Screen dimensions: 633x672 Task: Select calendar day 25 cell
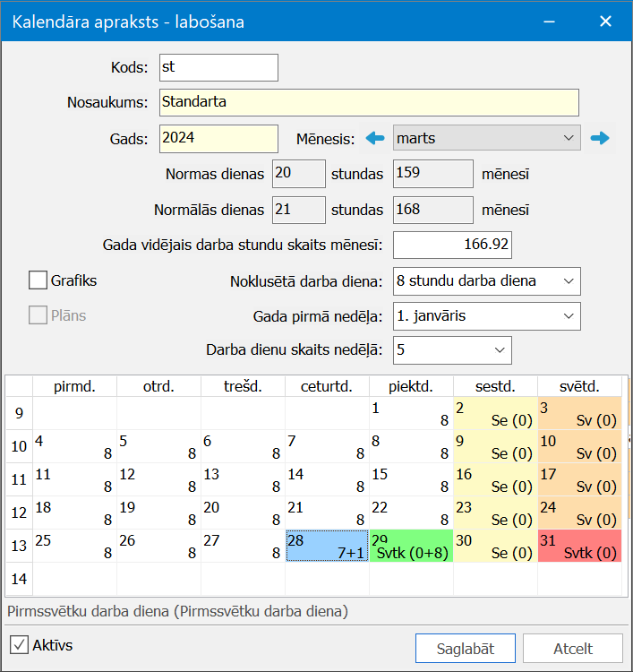(x=74, y=546)
